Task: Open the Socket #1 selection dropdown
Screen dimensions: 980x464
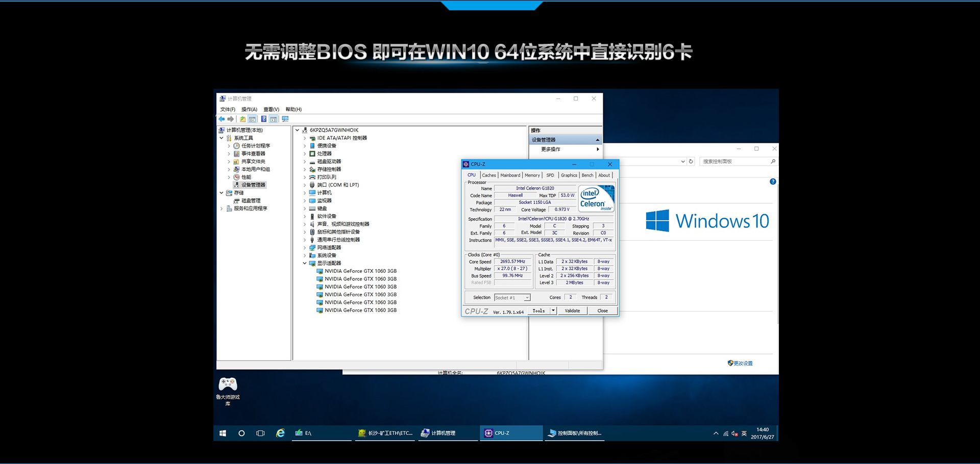Action: tap(527, 298)
